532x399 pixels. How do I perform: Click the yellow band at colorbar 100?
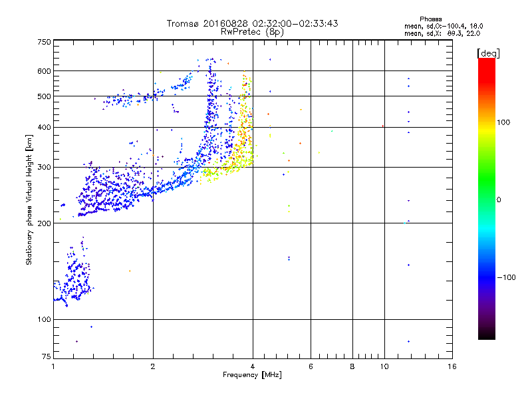pyautogui.click(x=487, y=129)
